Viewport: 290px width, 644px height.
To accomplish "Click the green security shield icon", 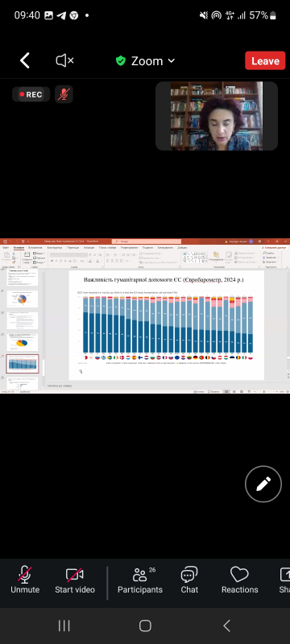I will 120,61.
